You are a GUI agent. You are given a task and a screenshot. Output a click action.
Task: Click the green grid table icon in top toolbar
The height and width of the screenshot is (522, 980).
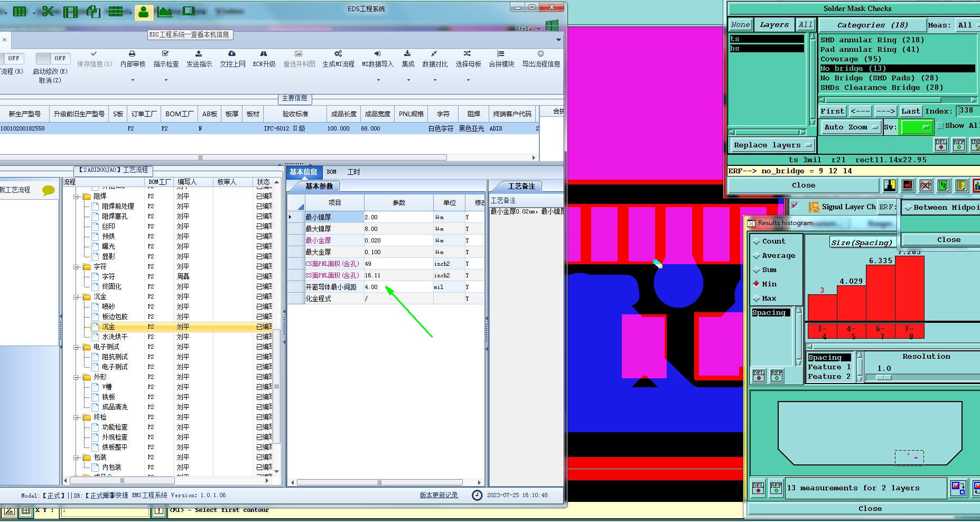point(20,11)
